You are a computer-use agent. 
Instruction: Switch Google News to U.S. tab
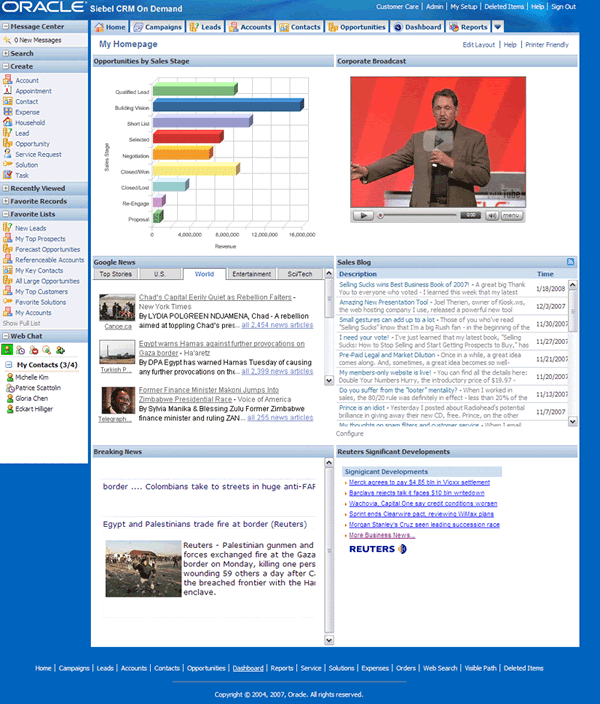(x=160, y=274)
